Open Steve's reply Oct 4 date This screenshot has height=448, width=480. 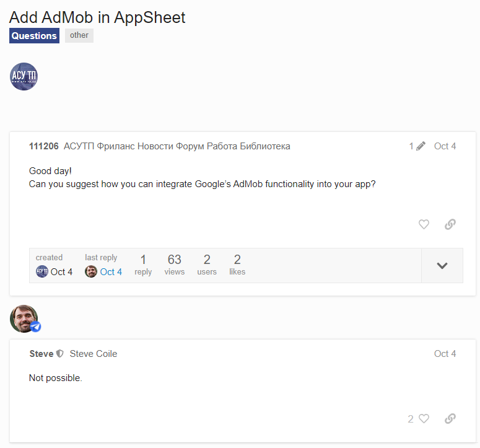445,354
